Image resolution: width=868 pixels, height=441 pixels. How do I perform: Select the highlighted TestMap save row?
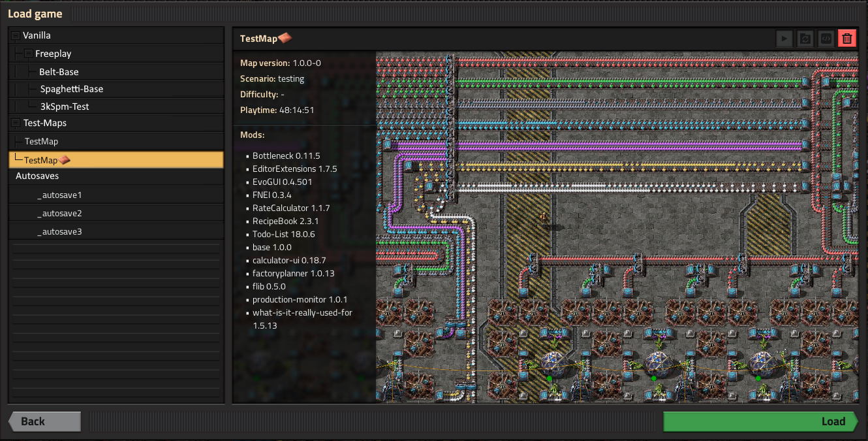(116, 159)
